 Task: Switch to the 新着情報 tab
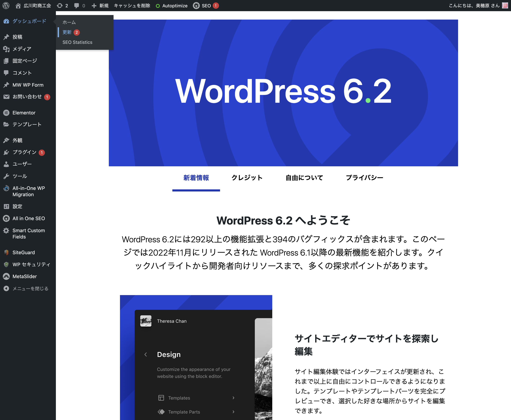pos(196,178)
